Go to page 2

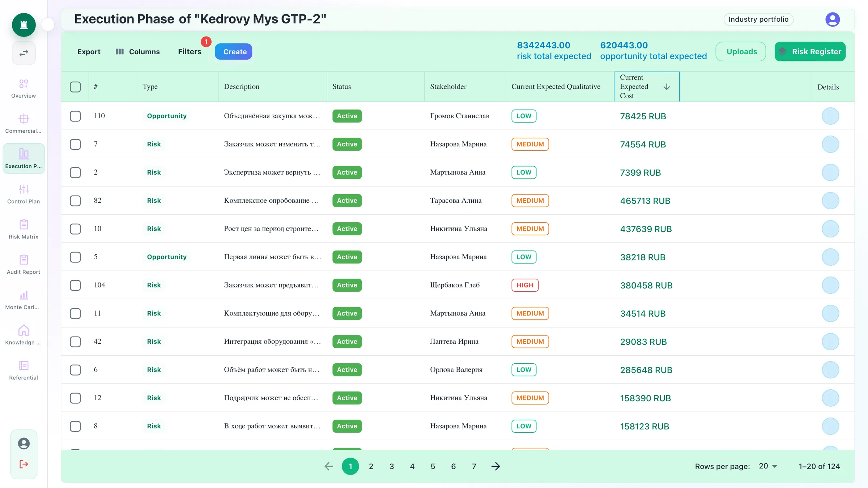point(371,466)
